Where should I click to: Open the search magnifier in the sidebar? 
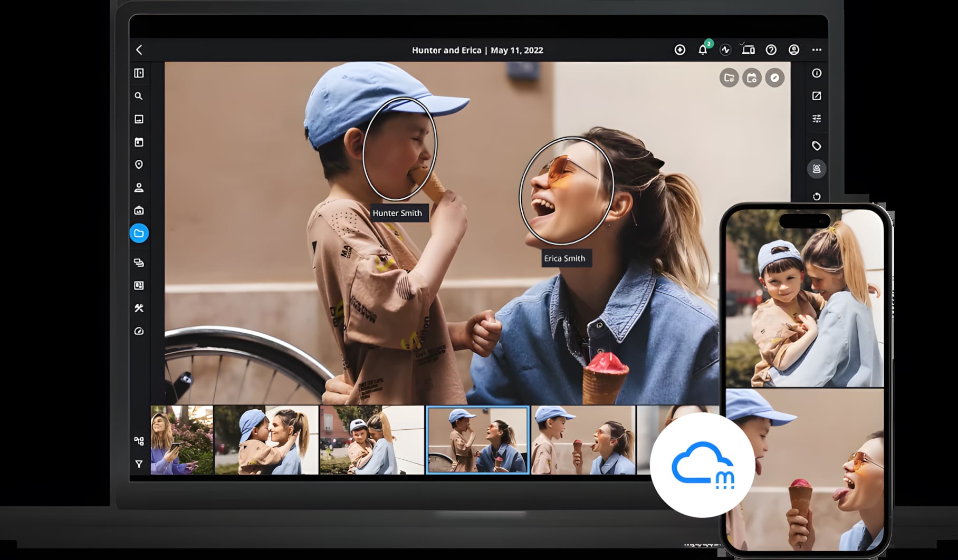[x=139, y=96]
